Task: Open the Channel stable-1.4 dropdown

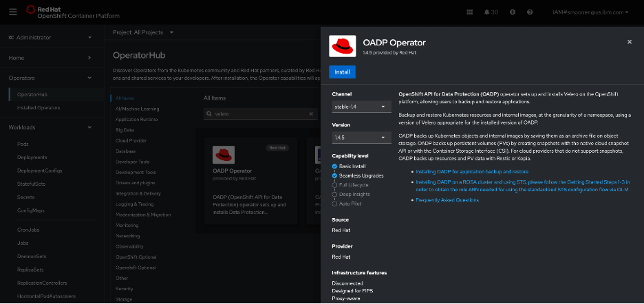Action: (x=361, y=107)
